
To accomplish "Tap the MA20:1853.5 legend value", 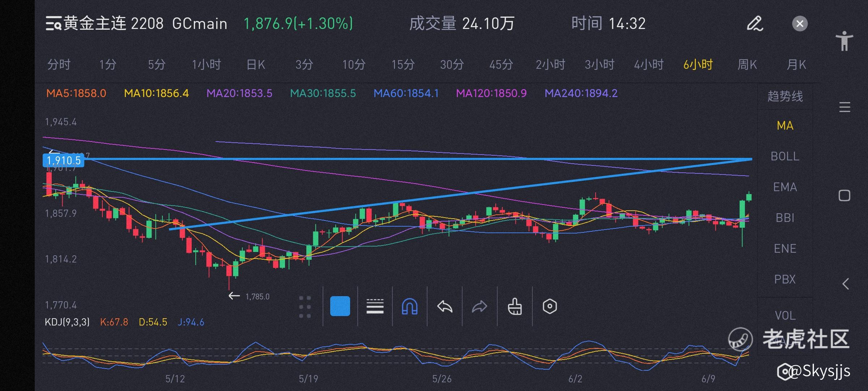I will click(239, 93).
